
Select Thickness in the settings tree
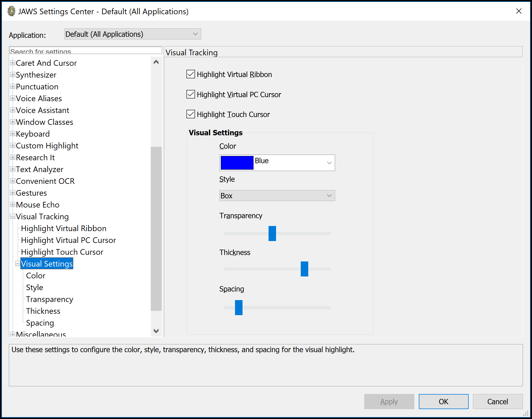tap(43, 311)
